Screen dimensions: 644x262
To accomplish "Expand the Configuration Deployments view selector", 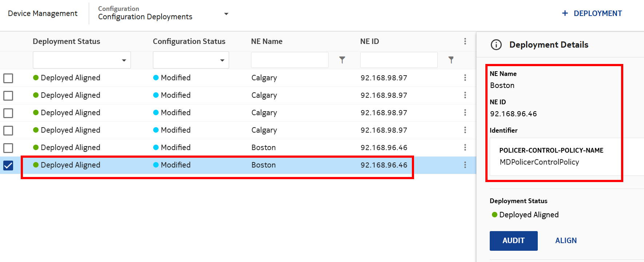I will [226, 14].
